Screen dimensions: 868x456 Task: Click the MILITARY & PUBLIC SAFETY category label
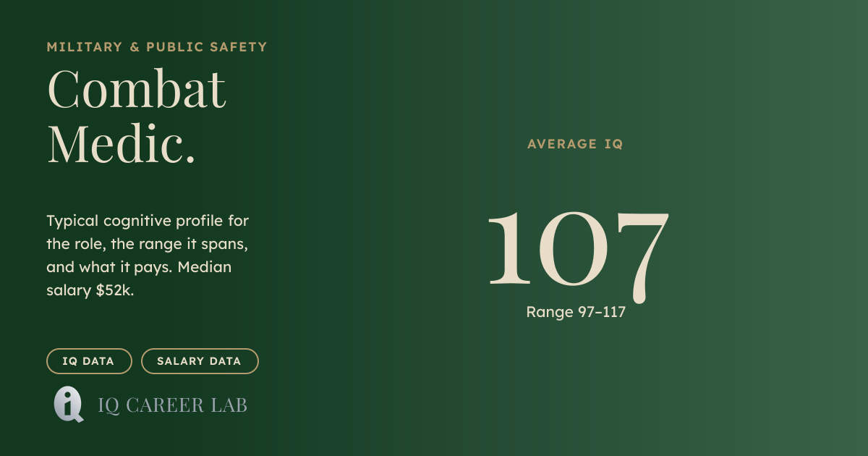(x=157, y=47)
